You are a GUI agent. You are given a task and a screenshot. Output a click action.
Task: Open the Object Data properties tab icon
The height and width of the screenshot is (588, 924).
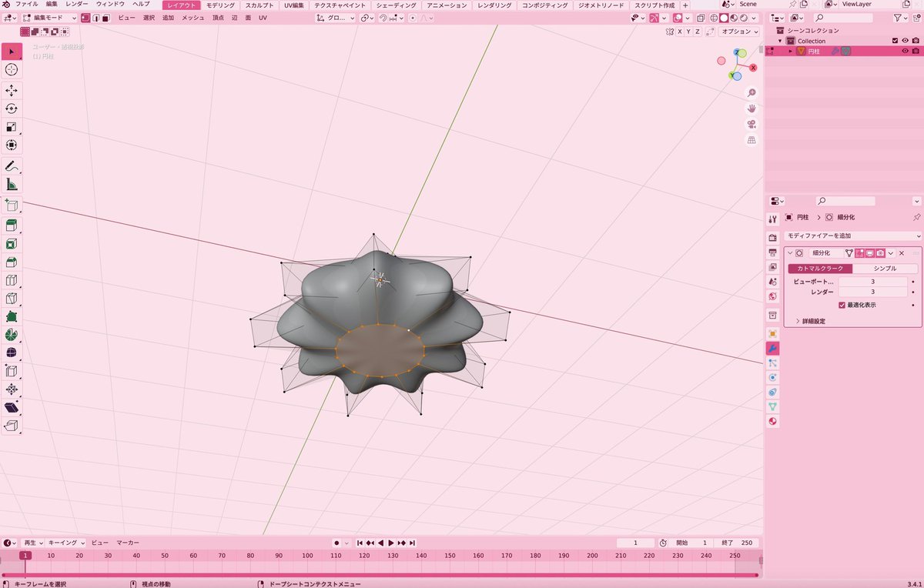772,406
